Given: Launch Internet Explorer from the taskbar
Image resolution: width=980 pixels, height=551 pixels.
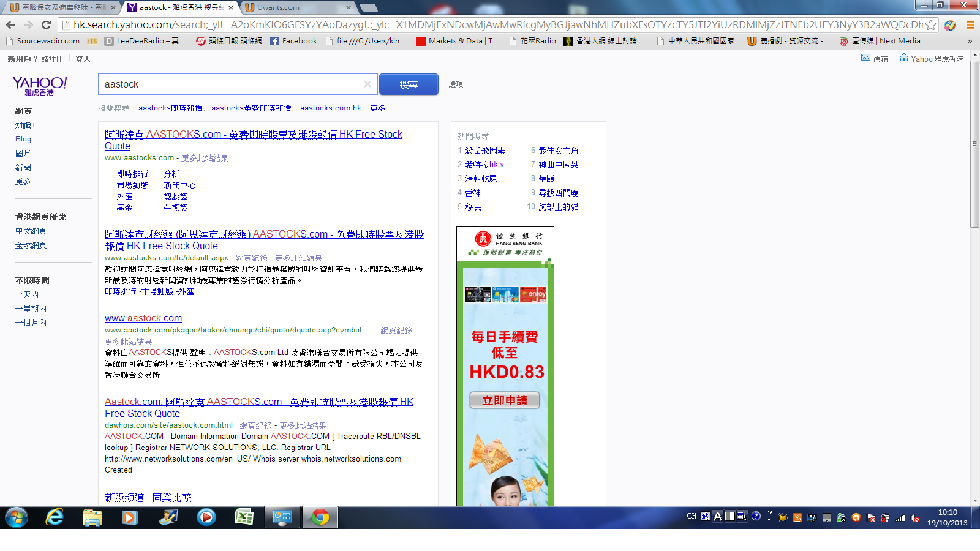Looking at the screenshot, I should click(x=55, y=517).
